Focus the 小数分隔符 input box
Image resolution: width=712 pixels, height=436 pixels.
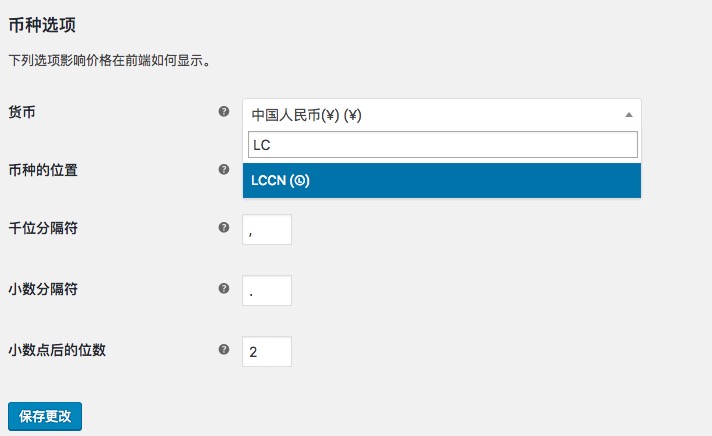267,291
